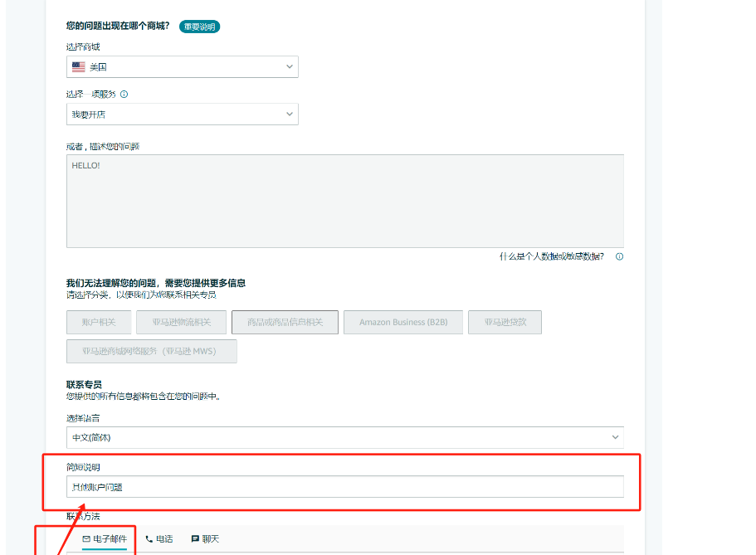The width and height of the screenshot is (756, 555).
Task: Click the chevron on the marketplace dropdown
Action: [289, 66]
